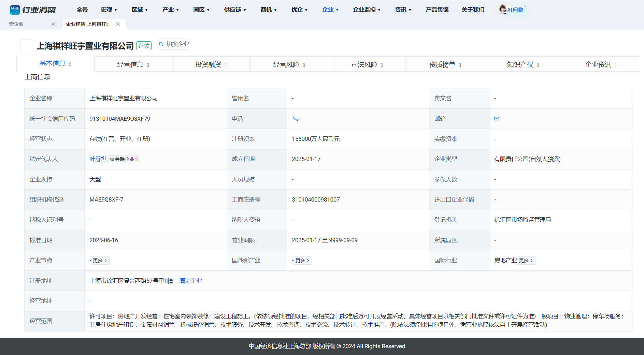The height and width of the screenshot is (355, 644).
Task: Expand 更多 for 国标行业
Action: (x=526, y=261)
